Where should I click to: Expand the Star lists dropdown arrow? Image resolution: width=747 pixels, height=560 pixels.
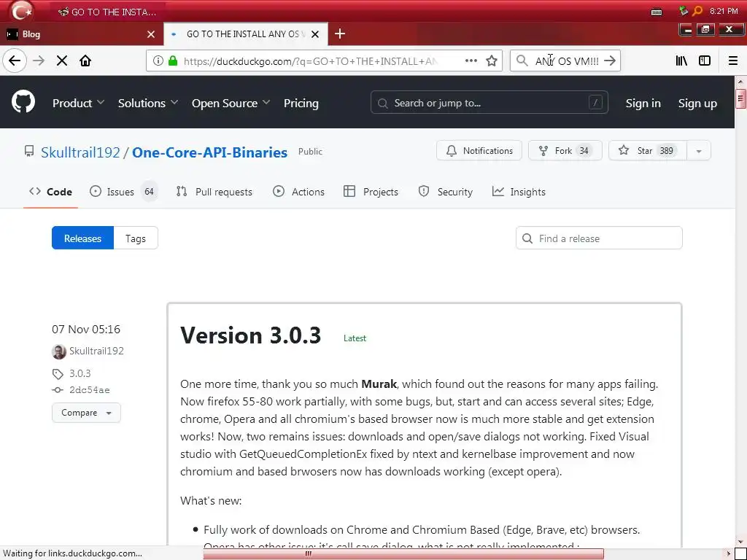click(699, 151)
